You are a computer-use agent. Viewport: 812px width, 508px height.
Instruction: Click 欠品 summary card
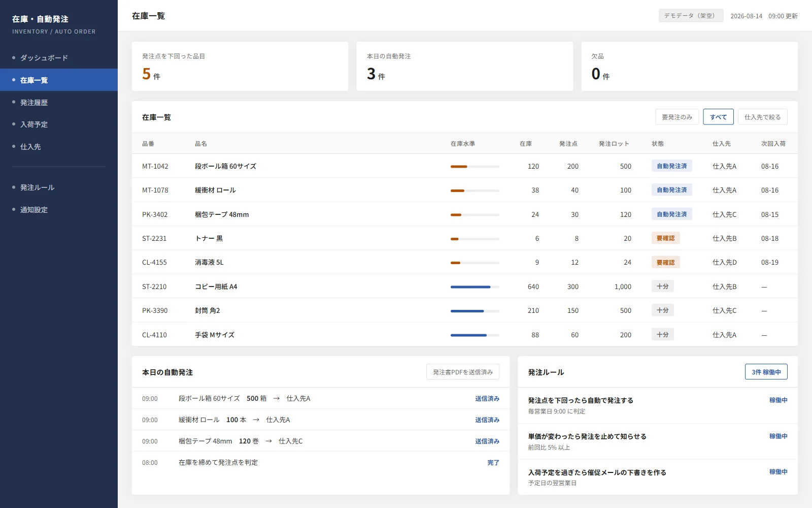coord(689,67)
